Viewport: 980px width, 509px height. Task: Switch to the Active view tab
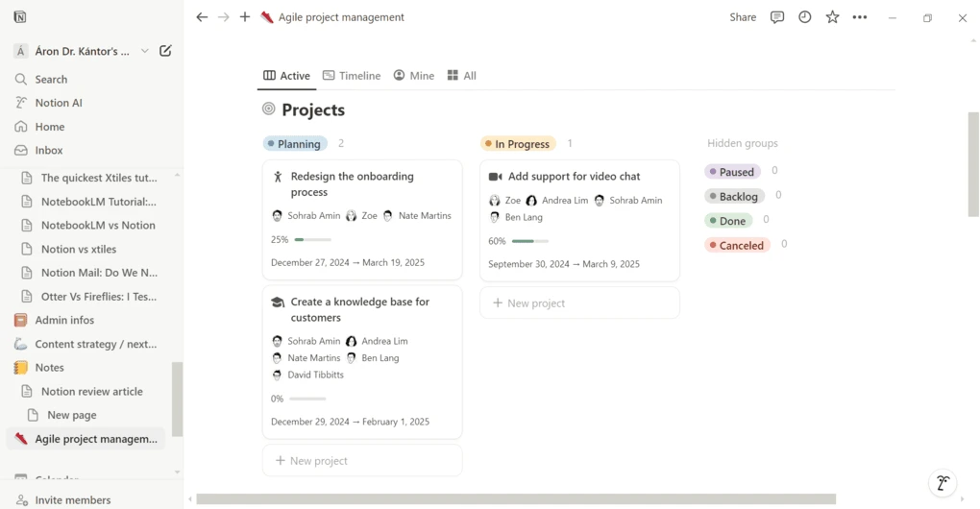click(287, 76)
